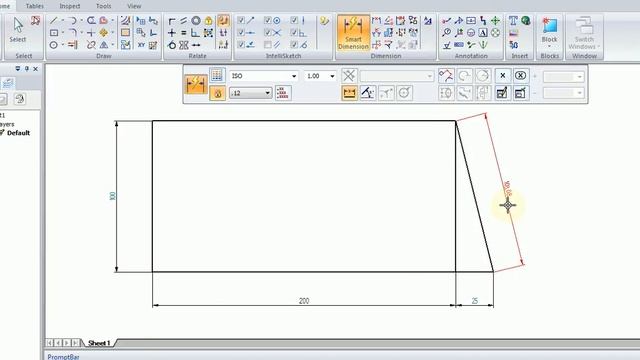
Task: Select the 25 dimension value
Action: (475, 301)
